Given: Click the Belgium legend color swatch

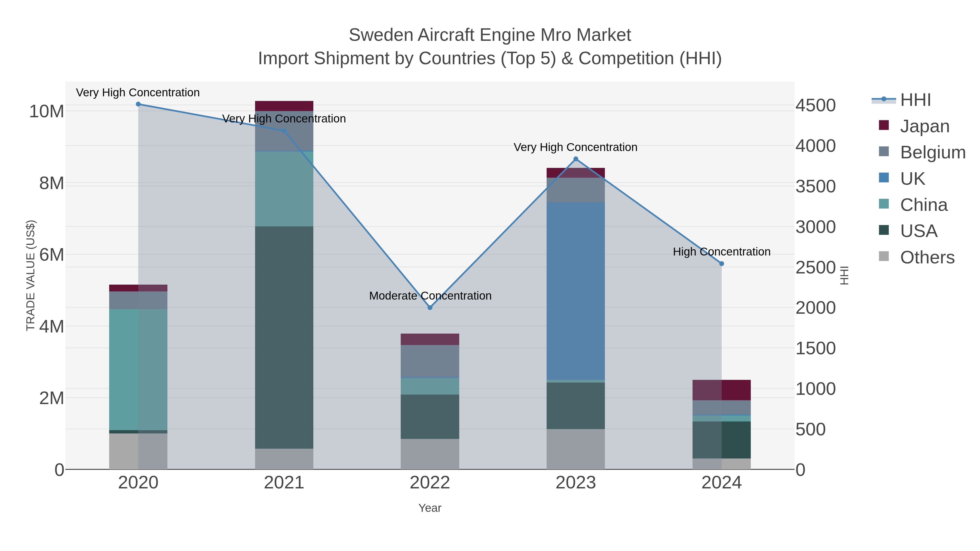Looking at the screenshot, I should tap(884, 151).
